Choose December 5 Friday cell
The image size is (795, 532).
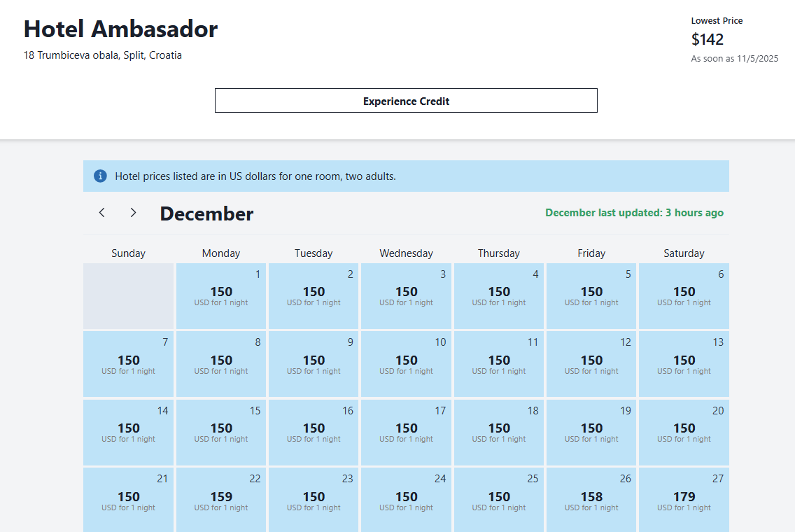point(591,296)
